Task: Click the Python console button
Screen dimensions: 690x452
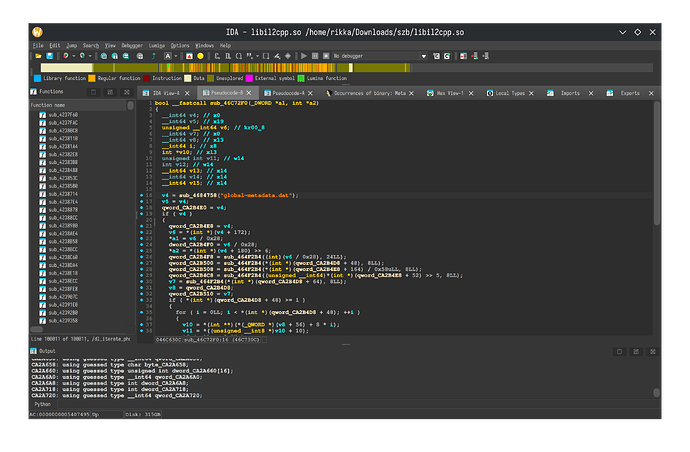Action: (43, 404)
